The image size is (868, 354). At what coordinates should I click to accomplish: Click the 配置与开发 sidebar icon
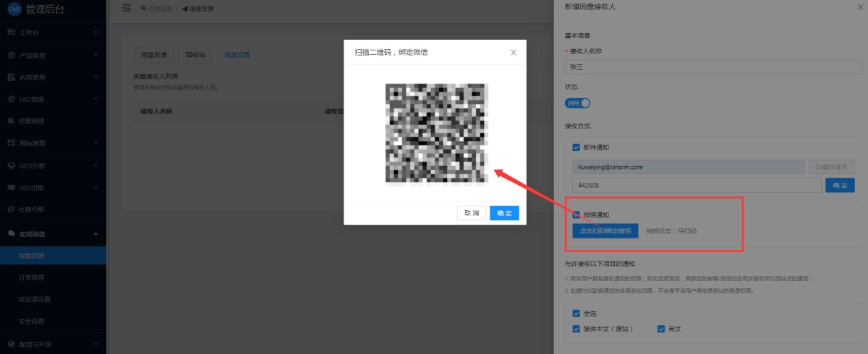(12, 344)
